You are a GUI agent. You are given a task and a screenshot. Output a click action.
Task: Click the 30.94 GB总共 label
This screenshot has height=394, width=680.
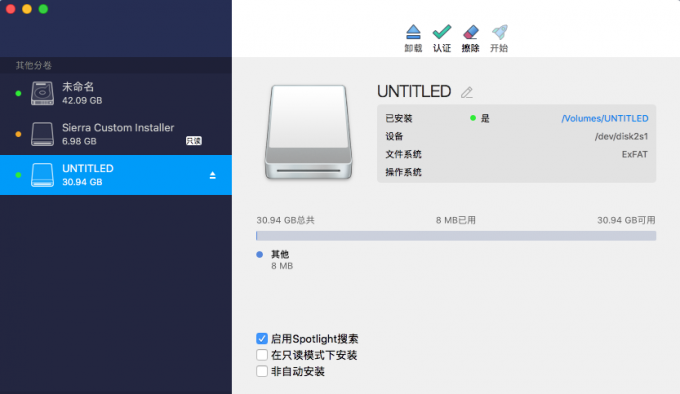coord(285,220)
